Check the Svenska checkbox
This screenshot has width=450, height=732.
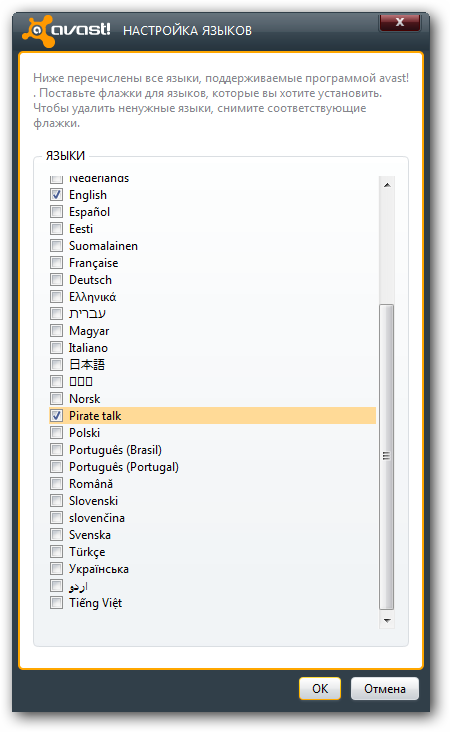(56, 535)
